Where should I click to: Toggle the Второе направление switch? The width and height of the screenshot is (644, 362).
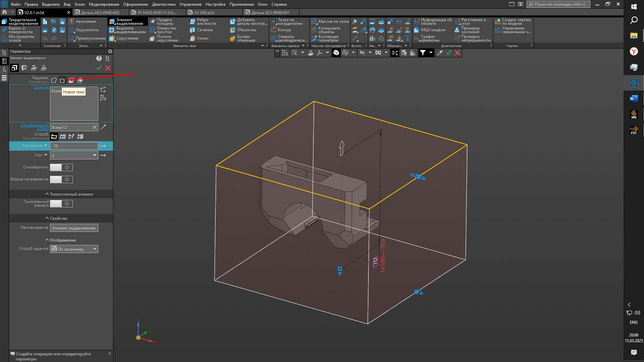61,179
